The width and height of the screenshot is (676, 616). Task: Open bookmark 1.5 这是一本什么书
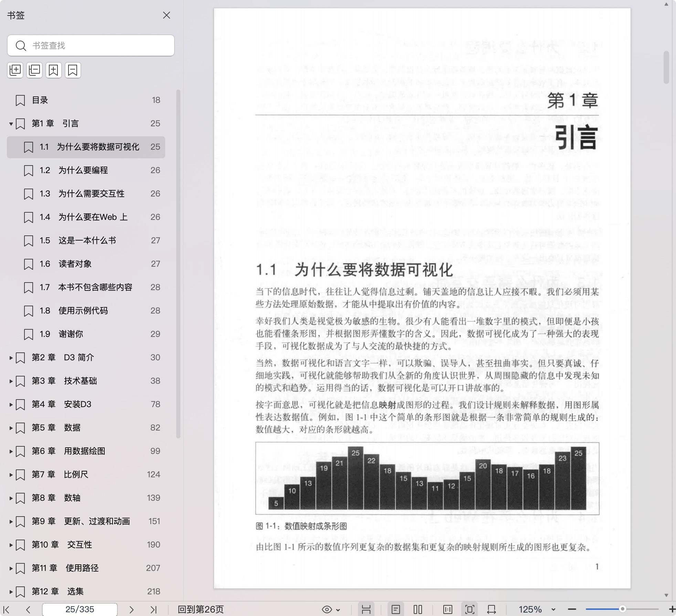pyautogui.click(x=86, y=241)
